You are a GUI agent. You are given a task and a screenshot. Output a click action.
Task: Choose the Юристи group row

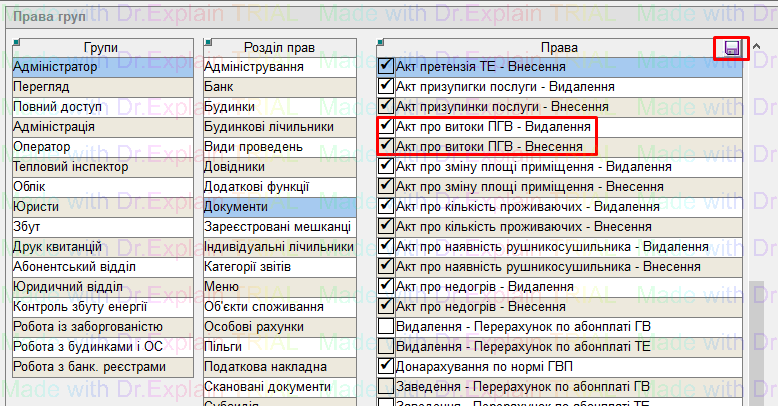[x=88, y=207]
